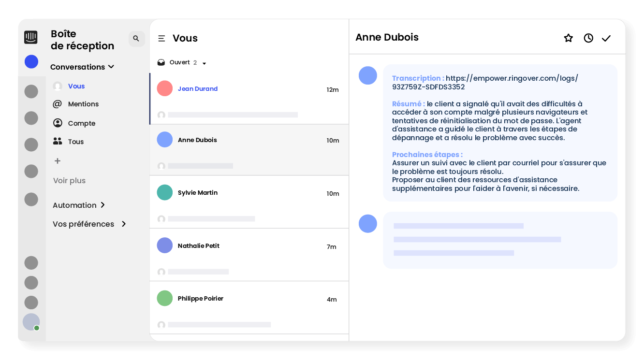Expand the Conversations section chevron
The width and height of the screenshot is (644, 361).
point(111,67)
